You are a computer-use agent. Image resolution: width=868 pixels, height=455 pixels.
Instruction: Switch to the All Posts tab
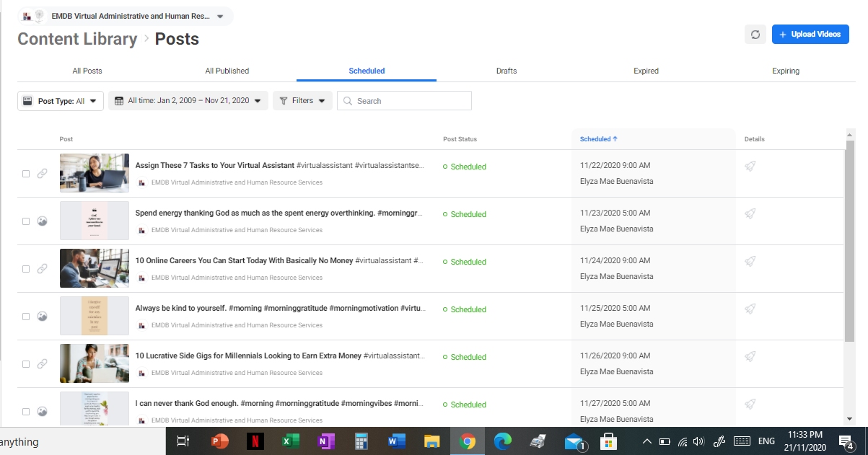tap(87, 71)
